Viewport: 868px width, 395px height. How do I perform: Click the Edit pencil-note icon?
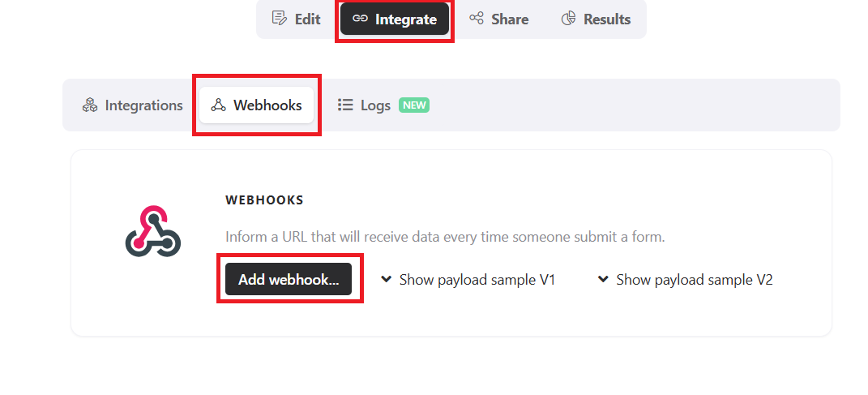[x=280, y=19]
